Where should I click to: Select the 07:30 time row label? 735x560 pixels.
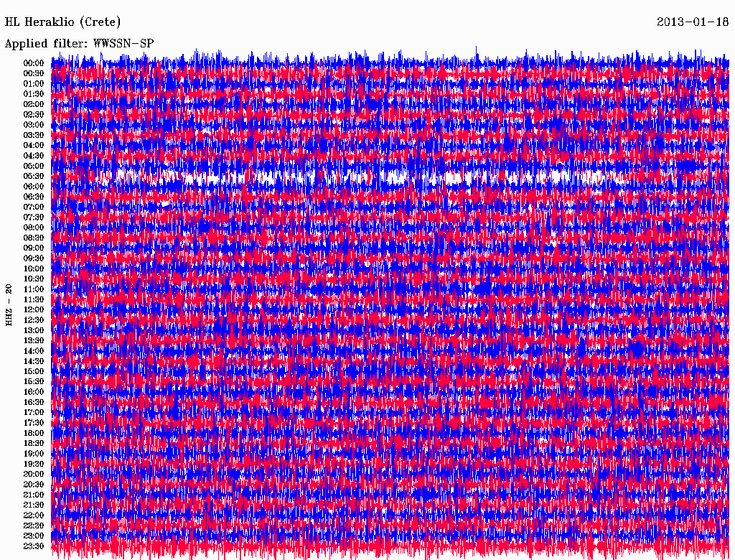point(34,217)
